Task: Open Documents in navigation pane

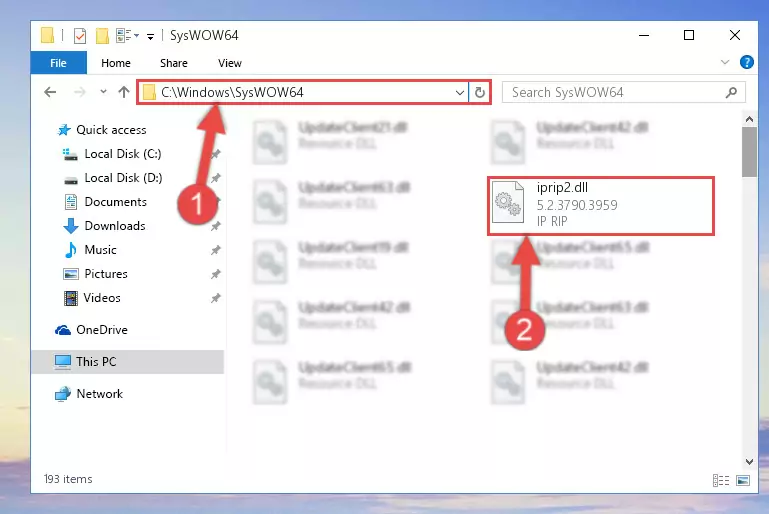Action: (x=115, y=202)
